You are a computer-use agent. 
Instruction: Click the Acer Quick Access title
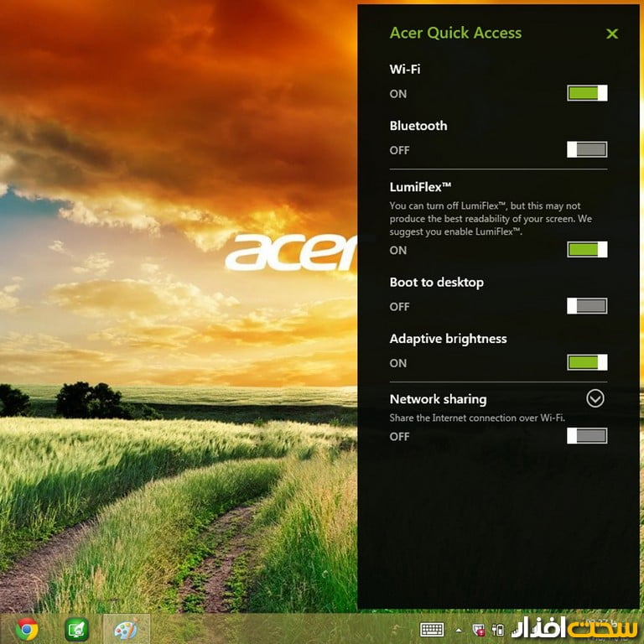[x=455, y=34]
